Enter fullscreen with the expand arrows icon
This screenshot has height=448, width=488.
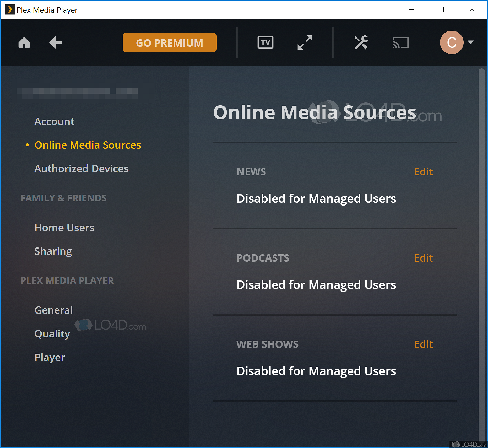pyautogui.click(x=305, y=43)
